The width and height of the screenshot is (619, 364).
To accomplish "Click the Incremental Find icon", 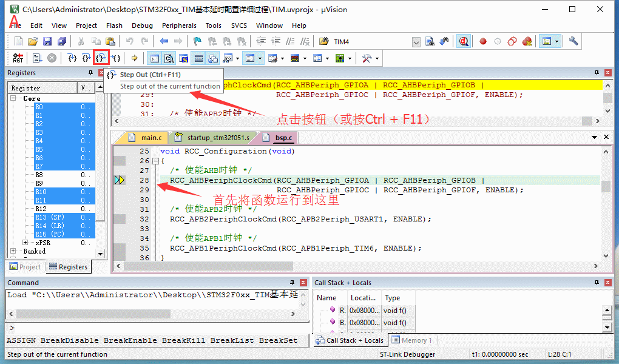I will [444, 41].
